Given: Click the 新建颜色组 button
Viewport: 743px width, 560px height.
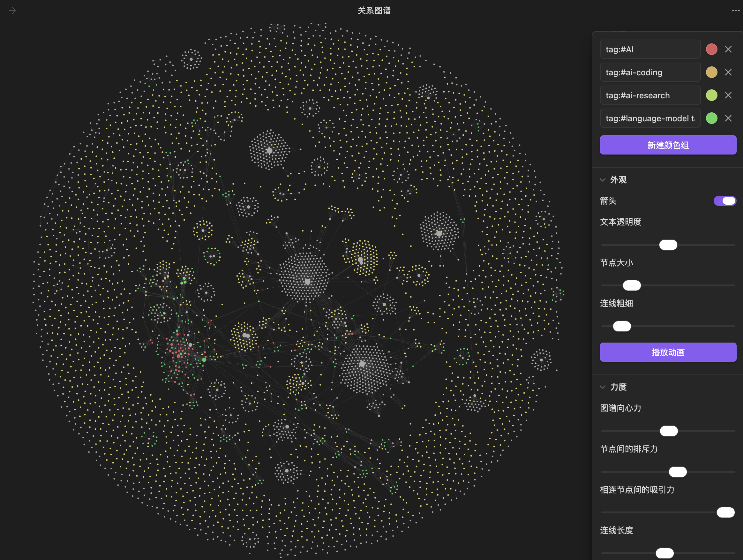Looking at the screenshot, I should 668,145.
